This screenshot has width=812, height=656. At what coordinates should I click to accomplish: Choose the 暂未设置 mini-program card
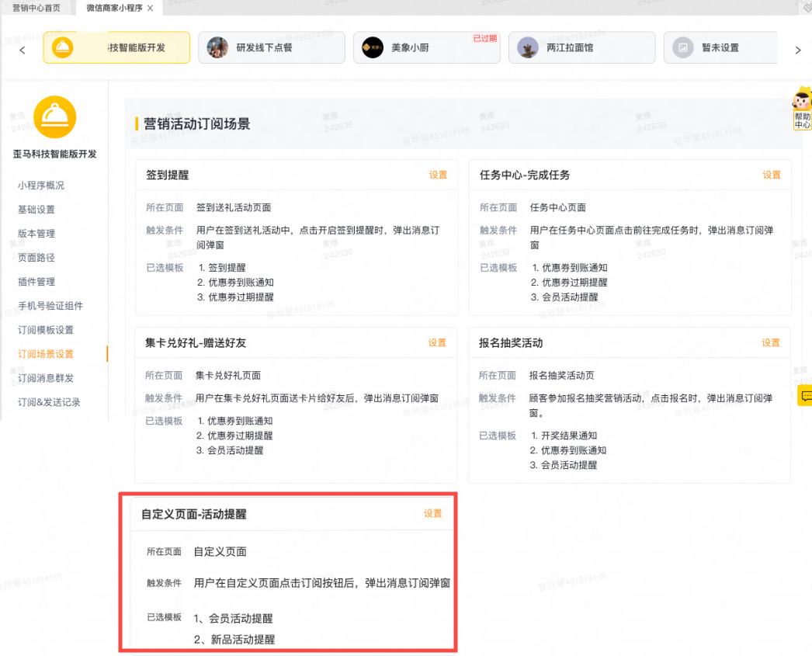[x=721, y=47]
